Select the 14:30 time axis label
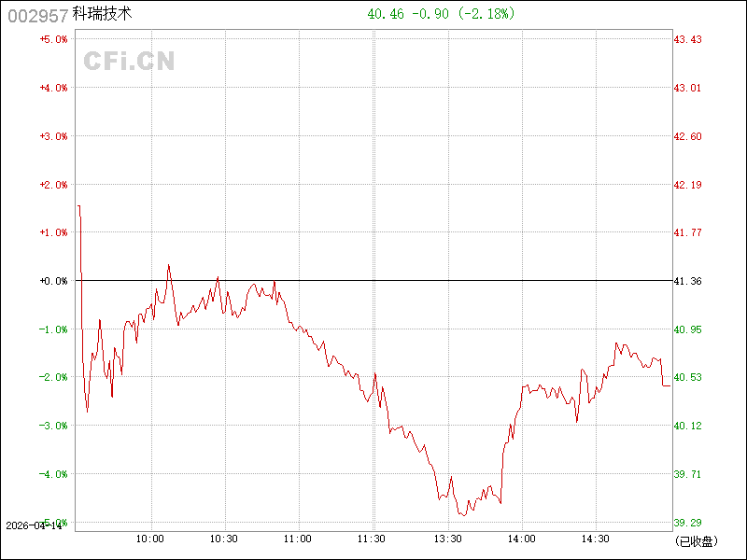 (595, 539)
